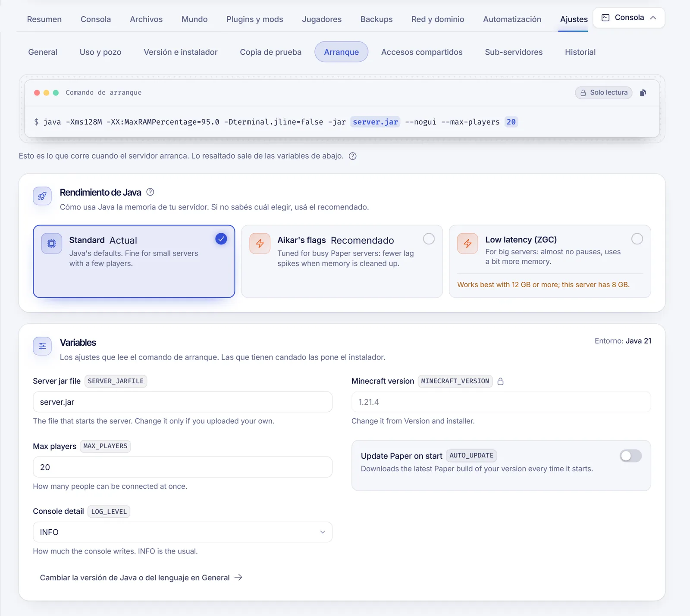Open the Copia de prueba sub-tab
Image resolution: width=690 pixels, height=616 pixels.
270,52
